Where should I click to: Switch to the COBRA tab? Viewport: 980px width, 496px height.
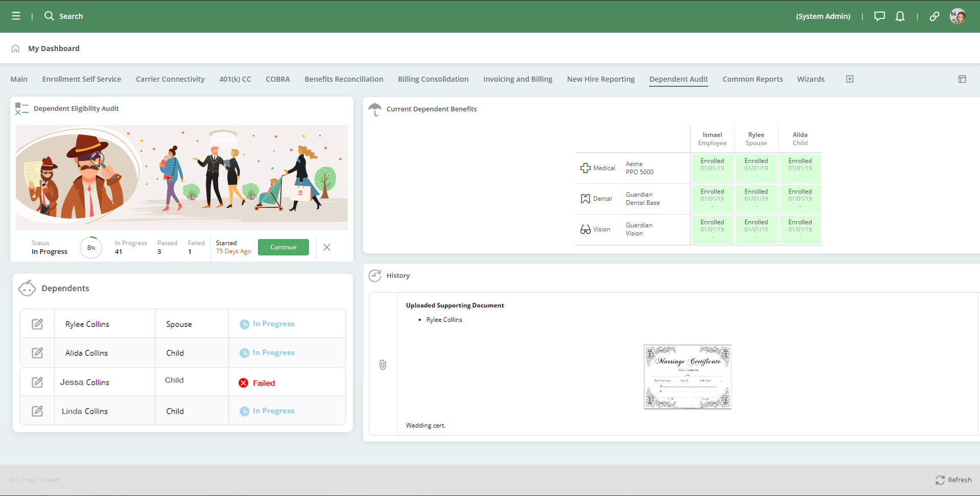coord(277,79)
